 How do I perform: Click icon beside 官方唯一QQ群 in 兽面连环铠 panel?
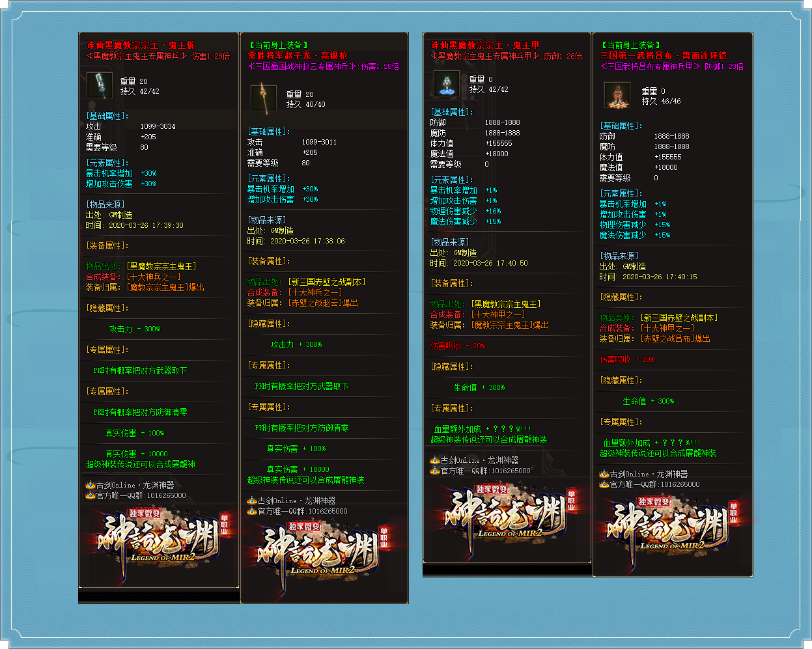(604, 484)
